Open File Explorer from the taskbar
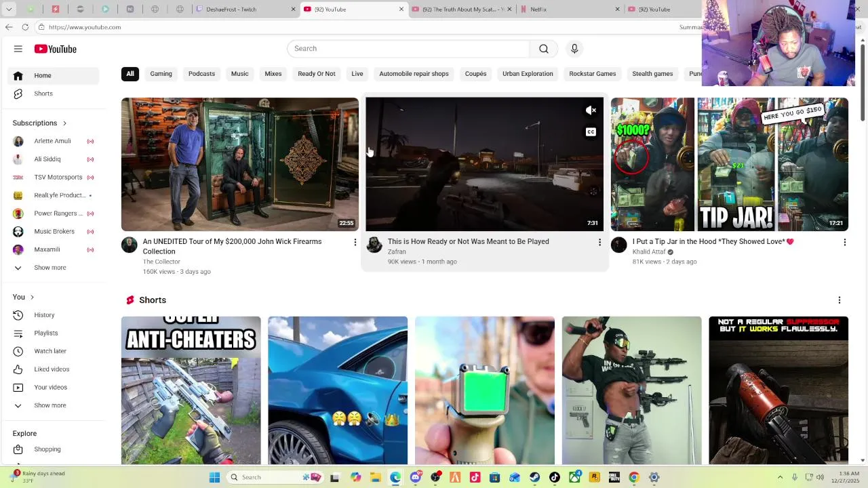 (376, 477)
